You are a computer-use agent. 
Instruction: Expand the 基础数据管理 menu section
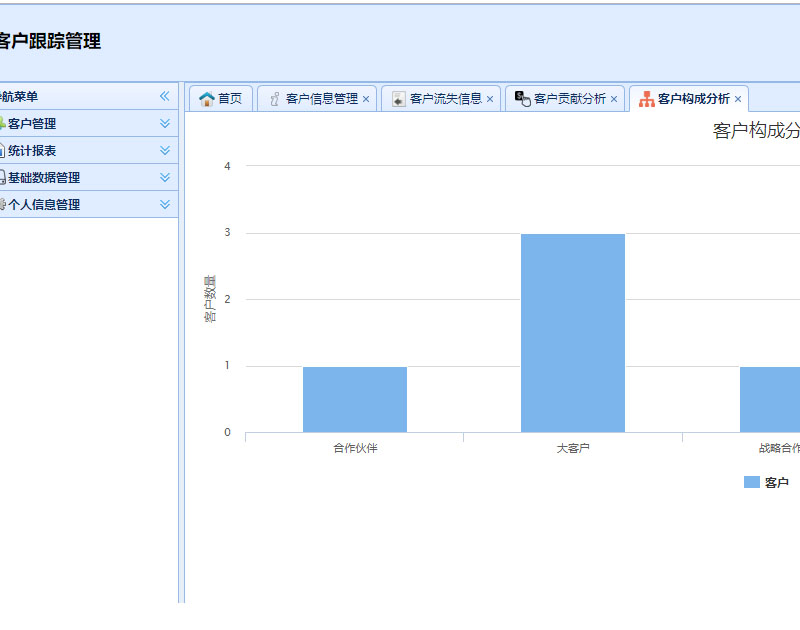click(x=165, y=178)
